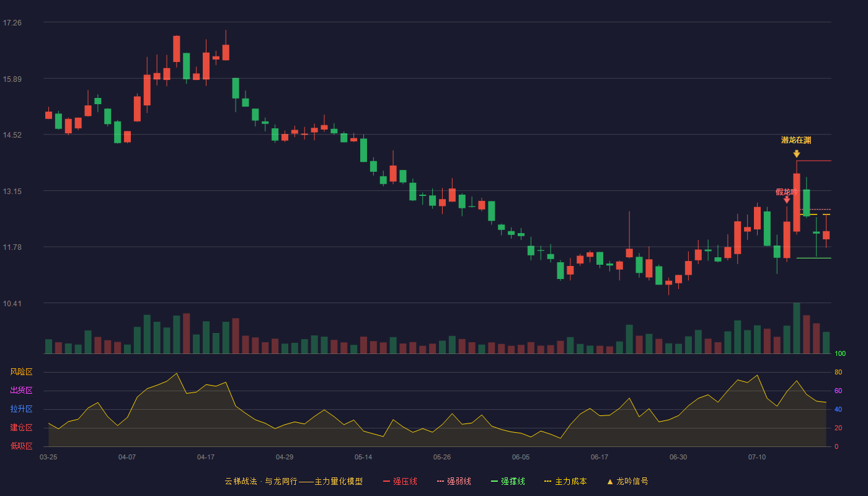
Task: Click the 假龙吟 red arrow marker
Action: [x=787, y=200]
